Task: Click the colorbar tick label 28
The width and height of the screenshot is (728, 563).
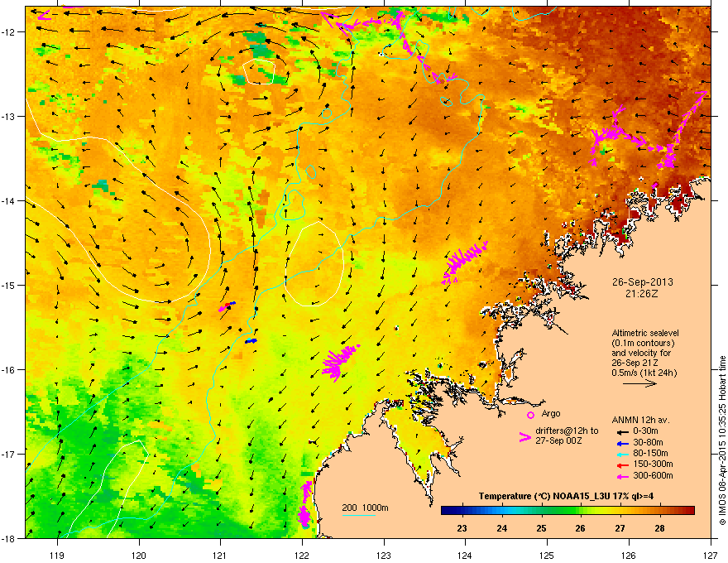Action: coord(660,528)
